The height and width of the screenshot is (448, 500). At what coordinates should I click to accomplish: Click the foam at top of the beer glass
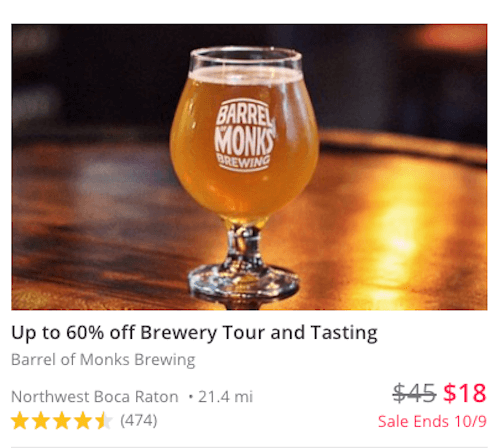coord(245,75)
